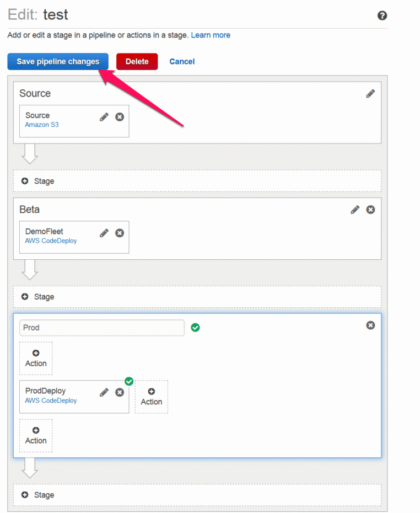Add Action above ProdDeploy

point(36,359)
